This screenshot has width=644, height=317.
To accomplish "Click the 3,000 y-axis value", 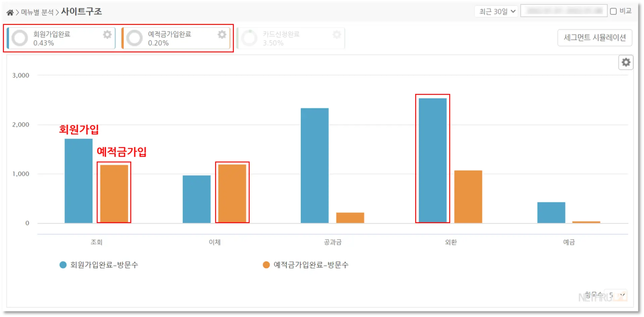I will pyautogui.click(x=21, y=75).
